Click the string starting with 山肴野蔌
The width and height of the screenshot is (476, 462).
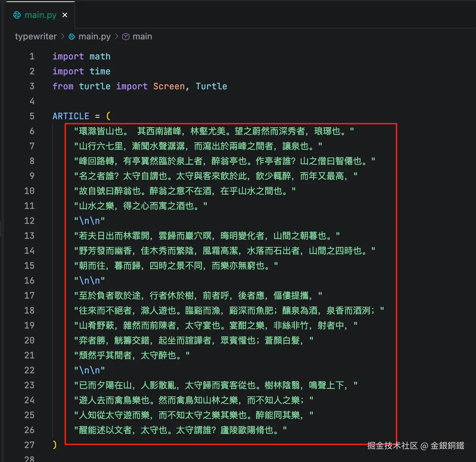pos(216,325)
